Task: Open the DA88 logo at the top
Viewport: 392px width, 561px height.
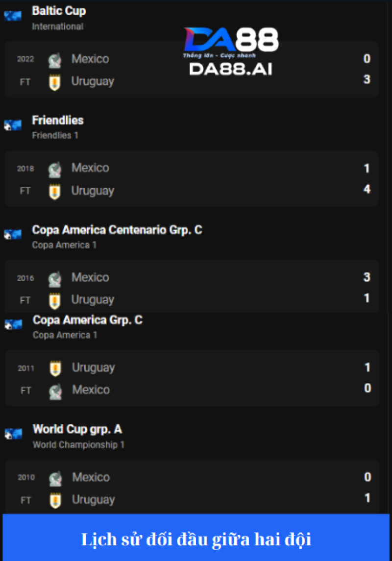Action: pos(231,42)
